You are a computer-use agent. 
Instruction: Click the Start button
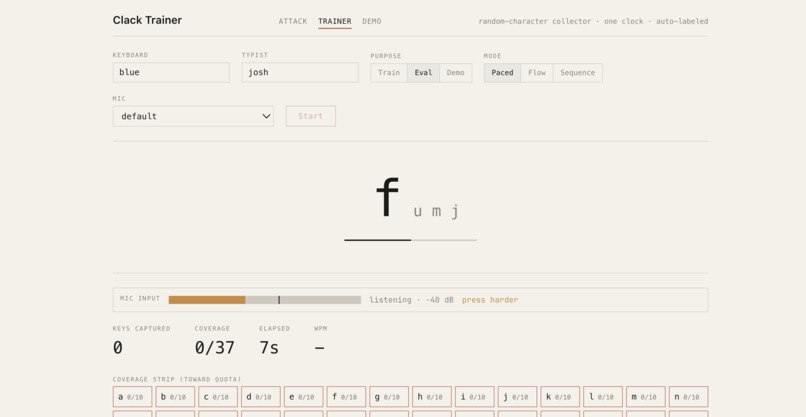pyautogui.click(x=310, y=116)
